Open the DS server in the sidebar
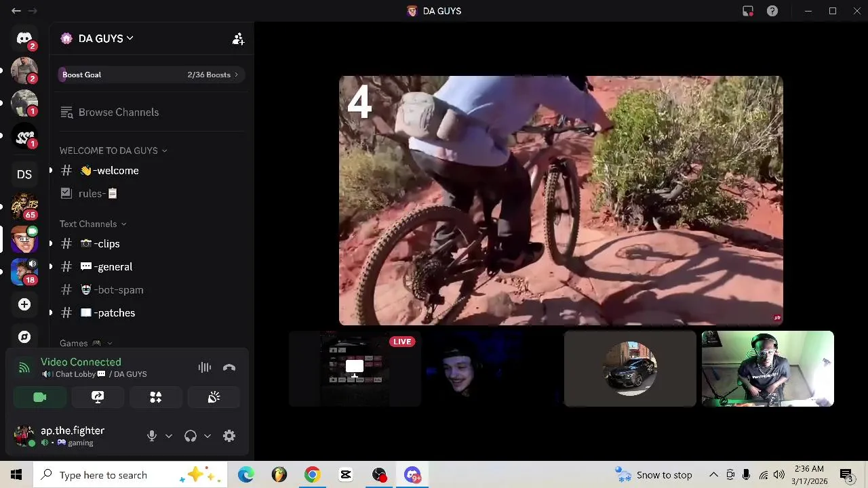This screenshot has width=868, height=488. tap(24, 174)
